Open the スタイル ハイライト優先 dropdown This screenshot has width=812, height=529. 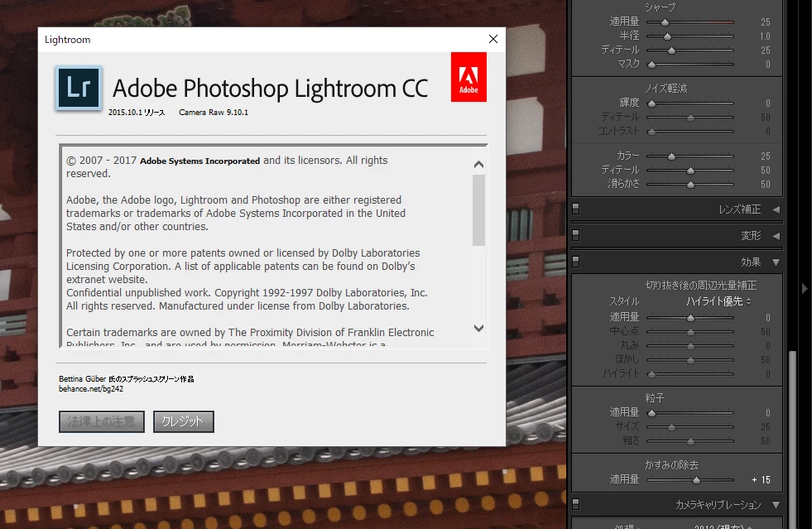(x=718, y=301)
